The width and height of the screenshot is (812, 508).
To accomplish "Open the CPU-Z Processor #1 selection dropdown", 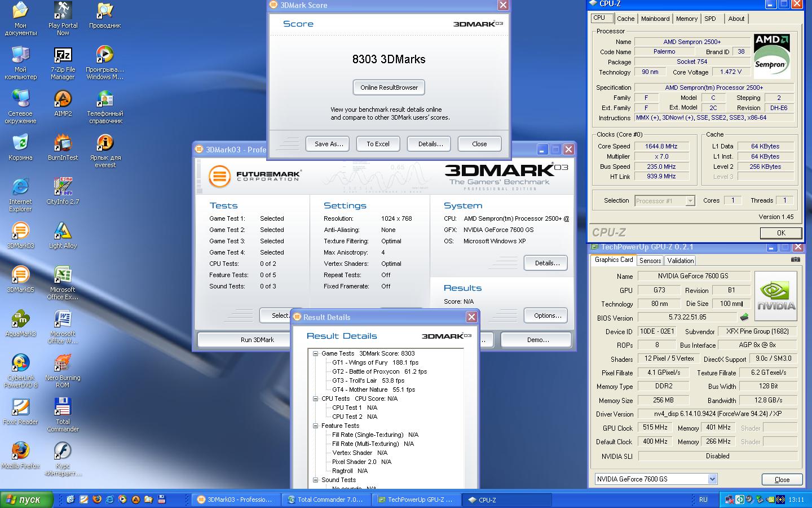I will coord(690,201).
